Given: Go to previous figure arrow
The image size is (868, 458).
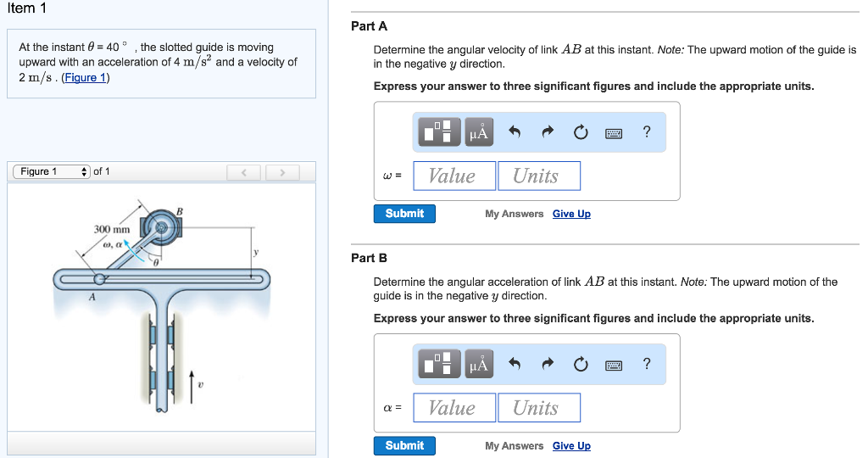Looking at the screenshot, I should coord(244,173).
